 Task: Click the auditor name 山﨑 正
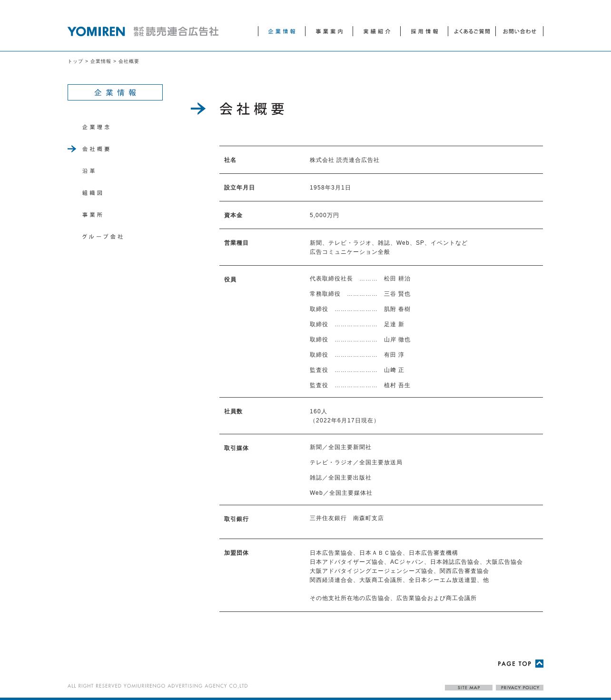tap(394, 370)
